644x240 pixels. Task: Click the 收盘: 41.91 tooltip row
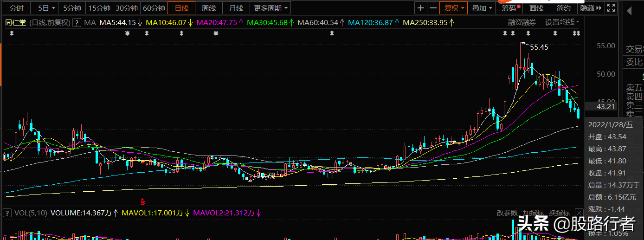tap(607, 173)
